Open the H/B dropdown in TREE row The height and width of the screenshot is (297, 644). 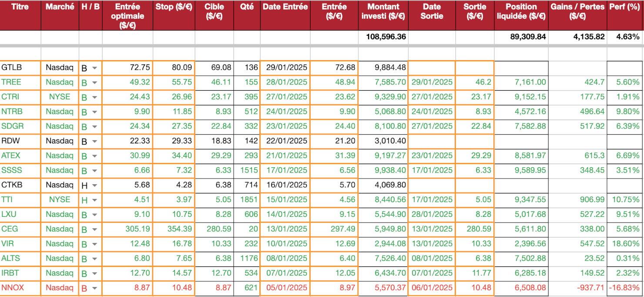[x=94, y=83]
